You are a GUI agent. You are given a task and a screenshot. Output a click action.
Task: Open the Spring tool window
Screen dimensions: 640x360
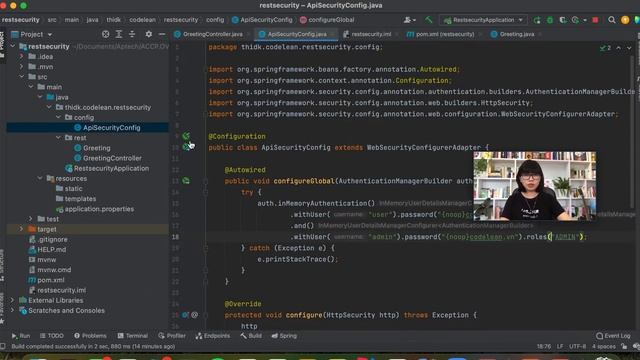click(x=284, y=336)
